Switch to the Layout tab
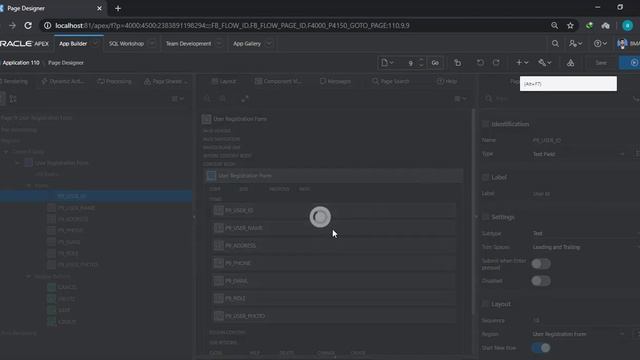 coord(224,81)
